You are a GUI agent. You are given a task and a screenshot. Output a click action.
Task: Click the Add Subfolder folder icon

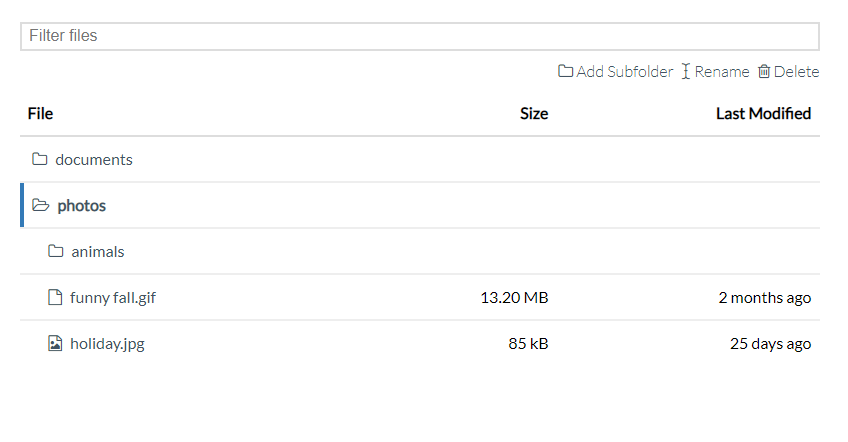566,72
